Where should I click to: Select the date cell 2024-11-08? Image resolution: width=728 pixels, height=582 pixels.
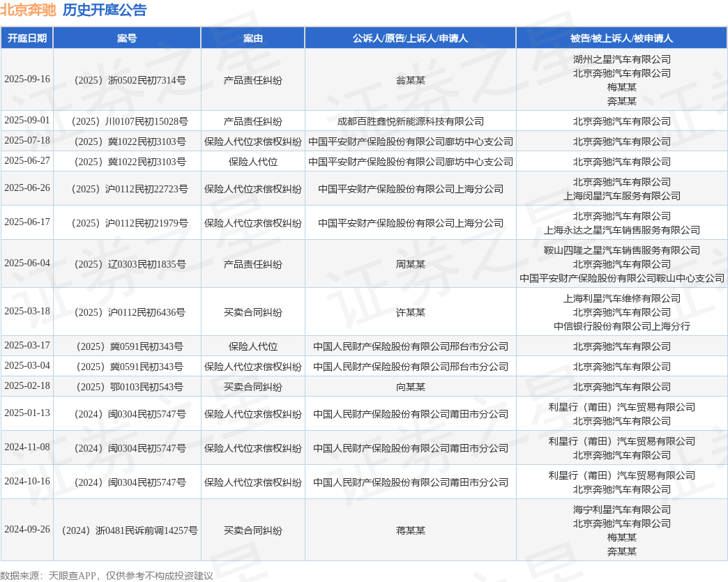pos(27,447)
